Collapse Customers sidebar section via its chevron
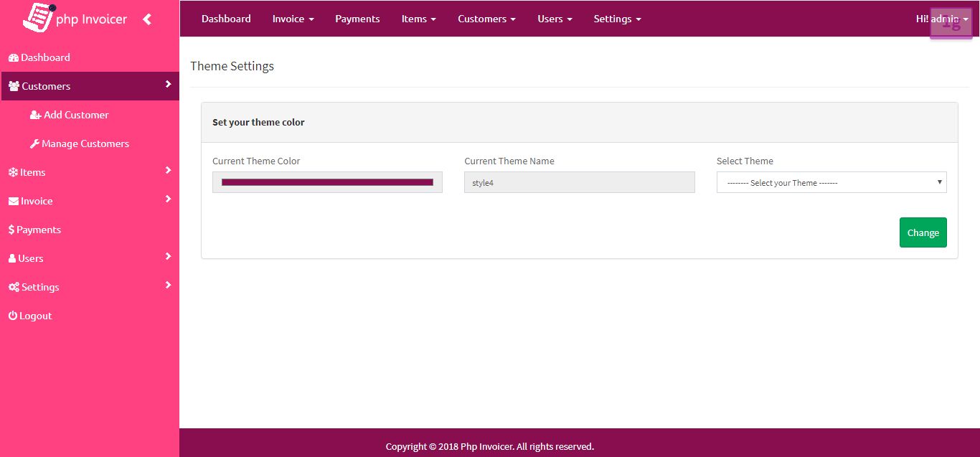 coord(168,85)
